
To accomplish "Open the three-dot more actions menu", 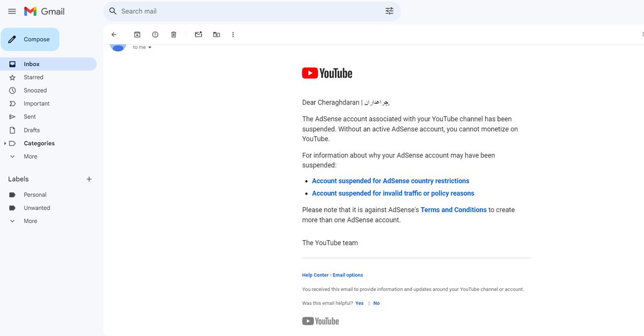I will click(x=233, y=34).
